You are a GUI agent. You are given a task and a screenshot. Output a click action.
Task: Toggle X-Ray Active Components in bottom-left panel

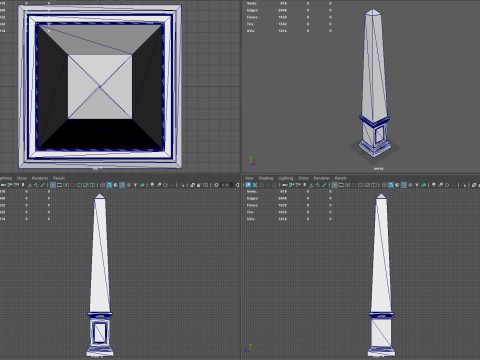click(x=199, y=185)
